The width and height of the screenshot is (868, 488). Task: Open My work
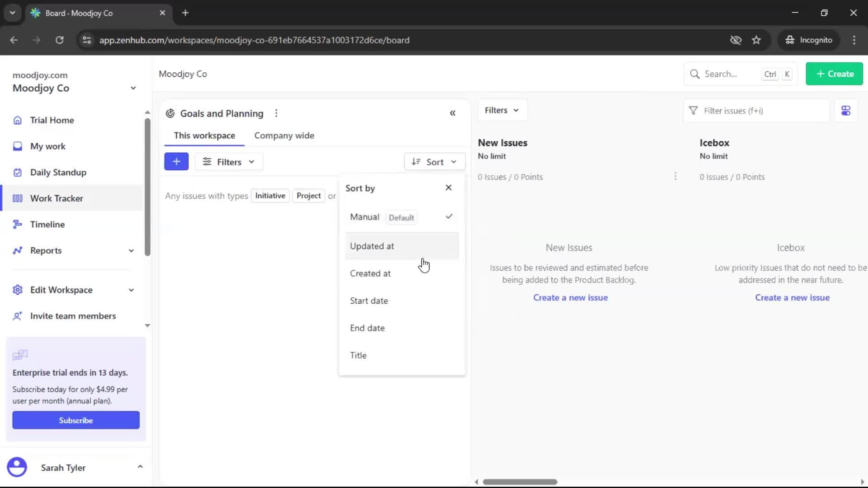tap(47, 146)
